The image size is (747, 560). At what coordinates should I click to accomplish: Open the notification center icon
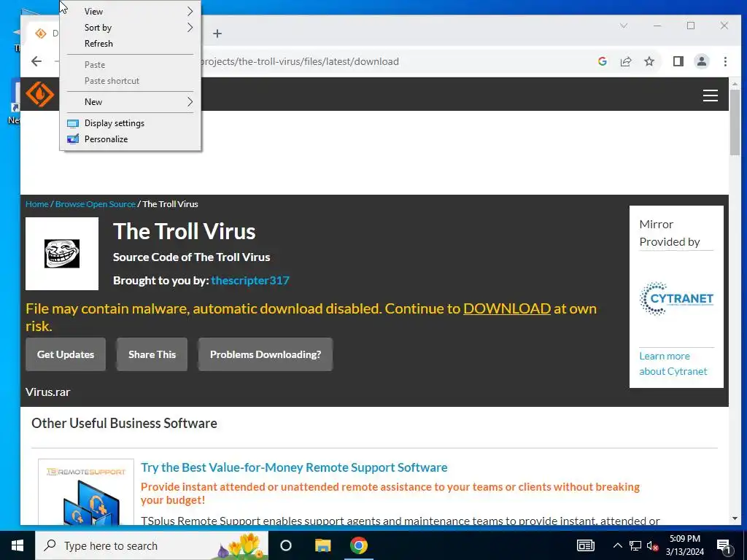[724, 546]
